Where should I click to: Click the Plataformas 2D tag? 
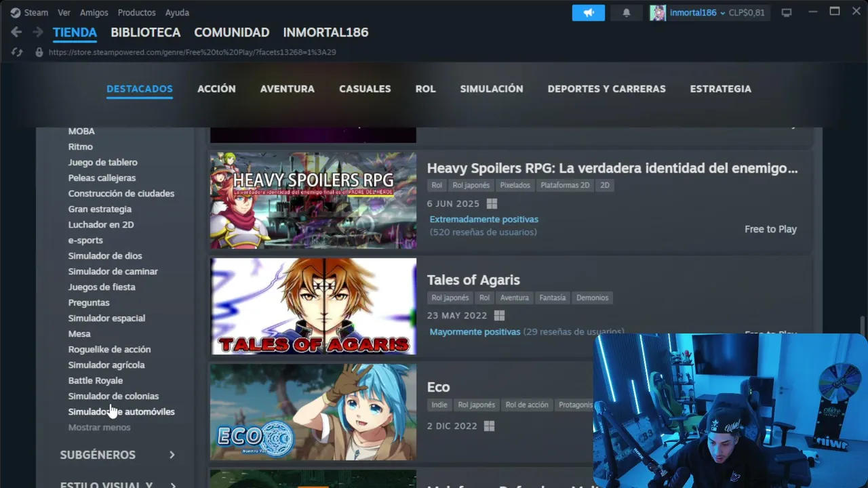[565, 185]
